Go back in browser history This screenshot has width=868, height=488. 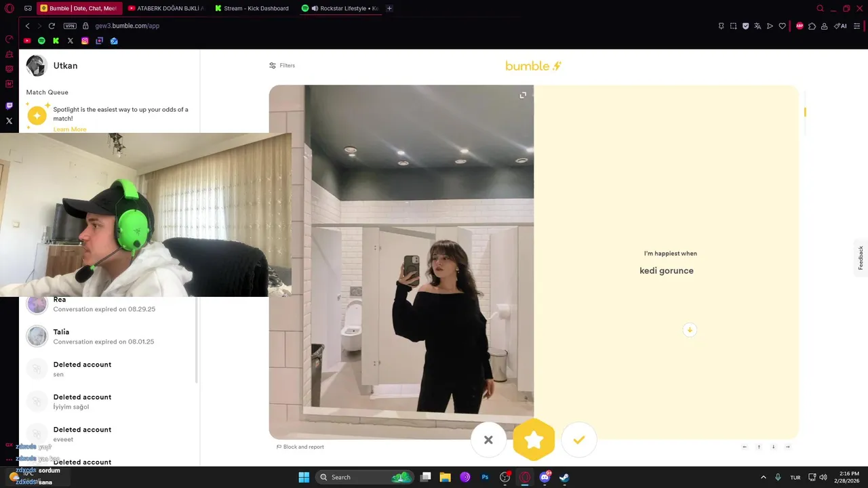point(27,26)
